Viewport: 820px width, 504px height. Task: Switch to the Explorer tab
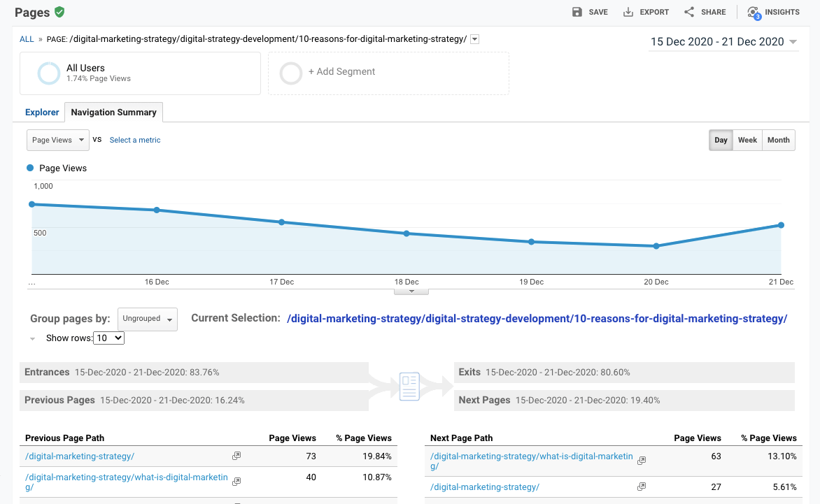point(42,112)
